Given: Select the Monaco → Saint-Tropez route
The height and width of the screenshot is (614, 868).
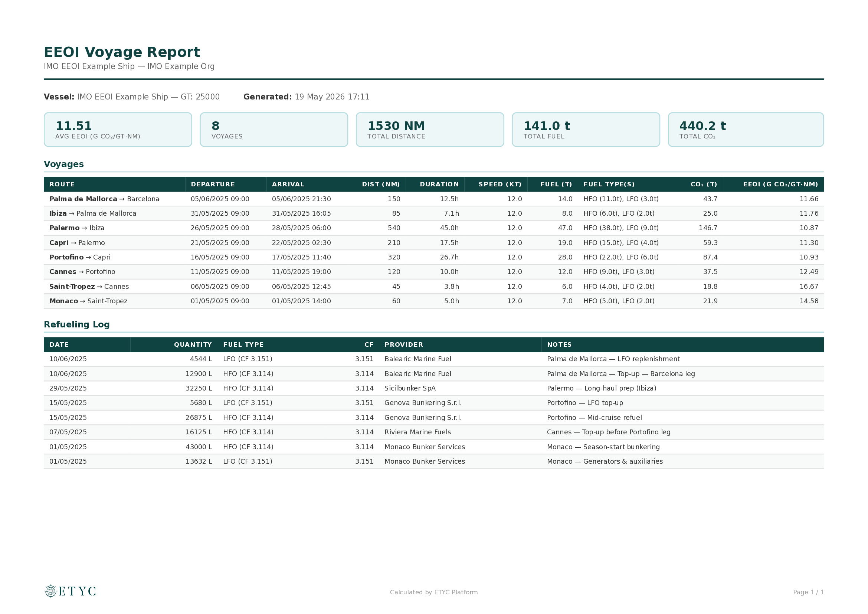Looking at the screenshot, I should coord(88,301).
